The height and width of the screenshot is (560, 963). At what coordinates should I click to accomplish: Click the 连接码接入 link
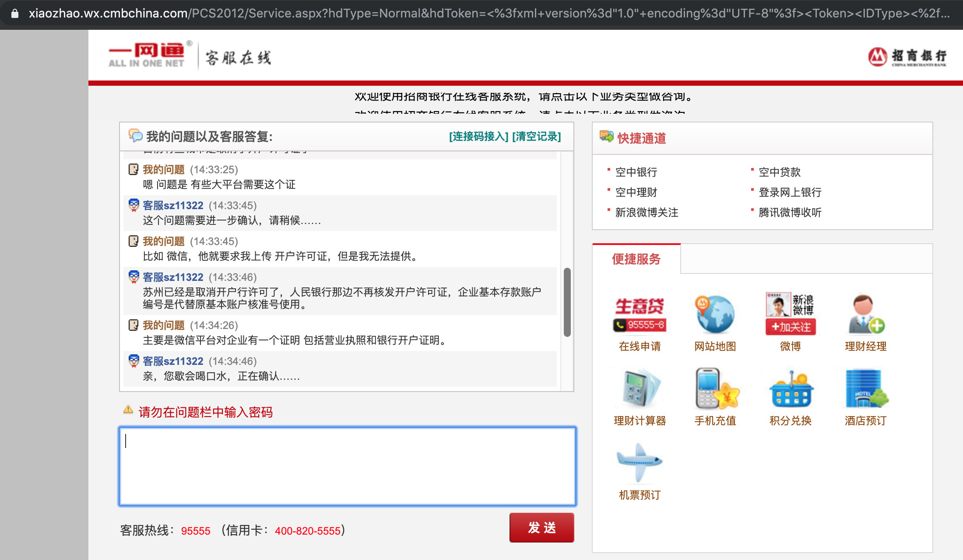(x=478, y=136)
